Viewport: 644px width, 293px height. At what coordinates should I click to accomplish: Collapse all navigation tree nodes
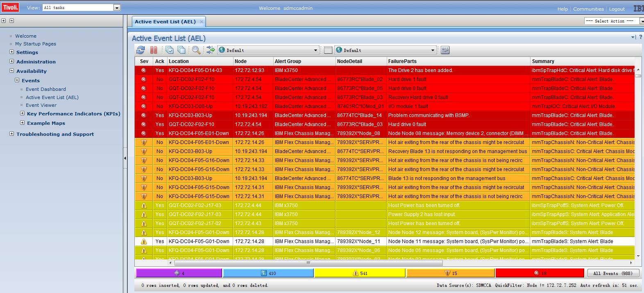[x=11, y=20]
